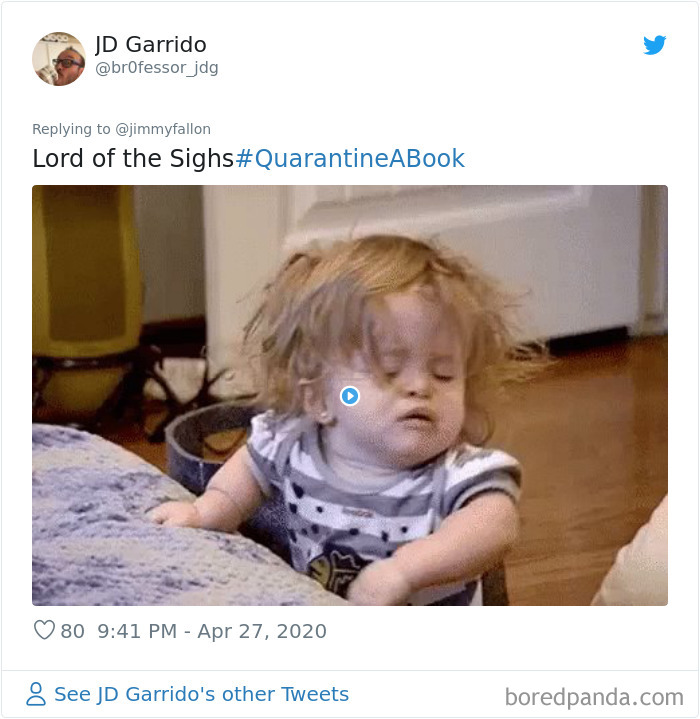
Task: Follow the #QuarantineABook hashtag
Action: tap(350, 159)
